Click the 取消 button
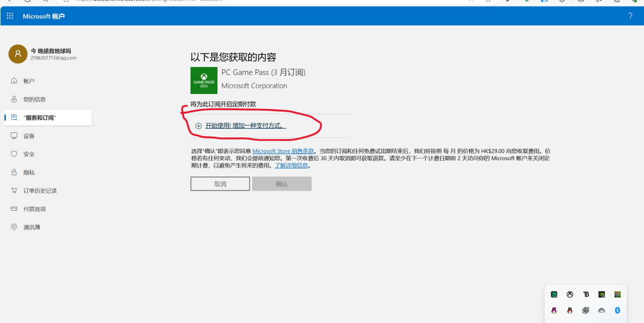The height and width of the screenshot is (323, 644). pos(220,184)
